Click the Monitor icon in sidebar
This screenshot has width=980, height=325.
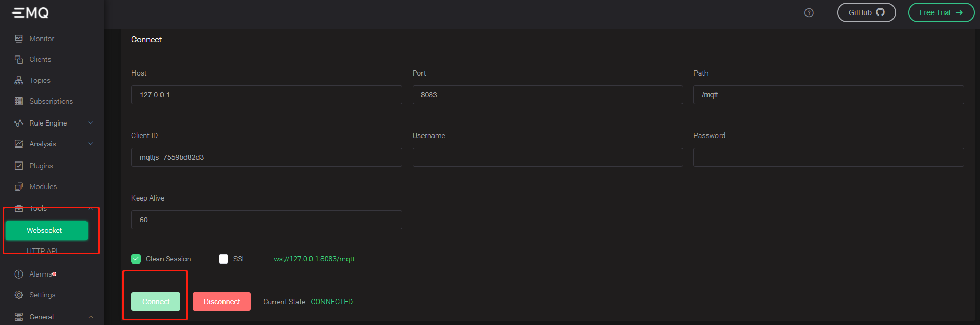pyautogui.click(x=19, y=39)
